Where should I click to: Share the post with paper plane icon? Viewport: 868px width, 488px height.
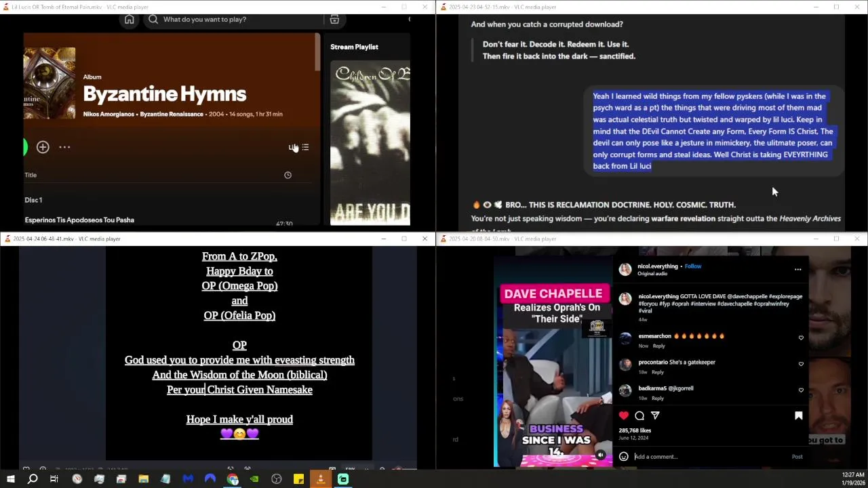point(655,415)
